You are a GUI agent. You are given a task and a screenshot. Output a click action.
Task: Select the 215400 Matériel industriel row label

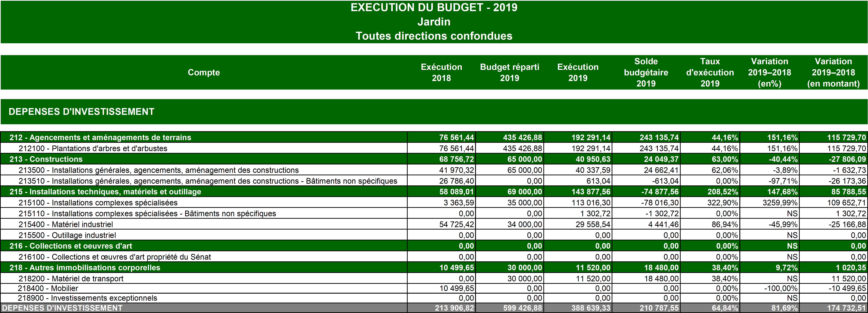tap(66, 224)
